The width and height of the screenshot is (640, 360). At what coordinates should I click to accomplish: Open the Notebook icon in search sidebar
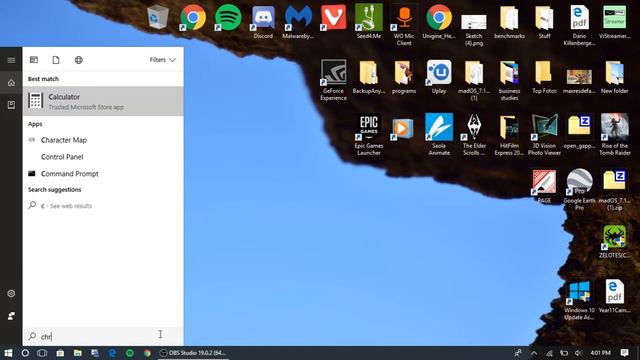click(x=11, y=105)
